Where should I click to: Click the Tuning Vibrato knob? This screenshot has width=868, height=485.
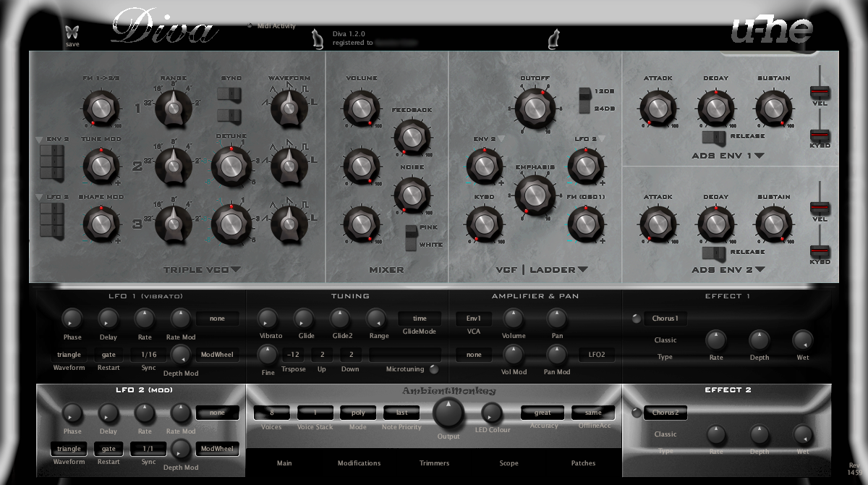(x=268, y=318)
